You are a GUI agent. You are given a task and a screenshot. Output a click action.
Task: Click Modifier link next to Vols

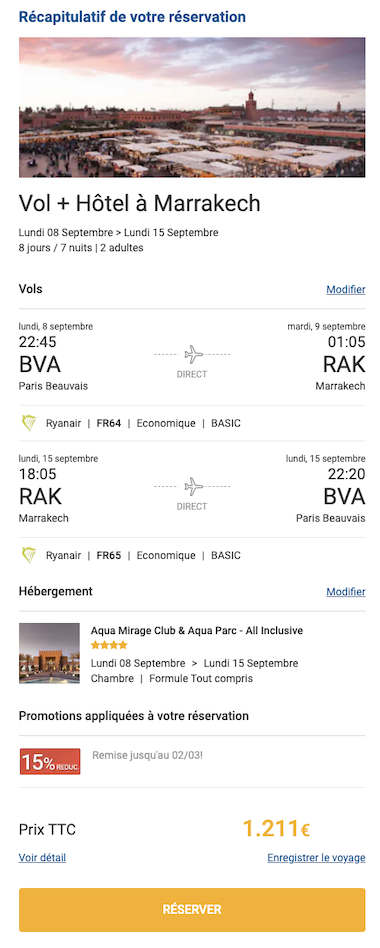[x=346, y=290]
